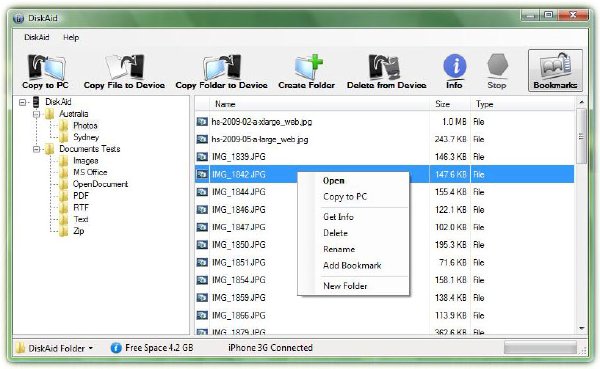
Task: Select file IMG_1850.JPG
Action: (x=238, y=245)
